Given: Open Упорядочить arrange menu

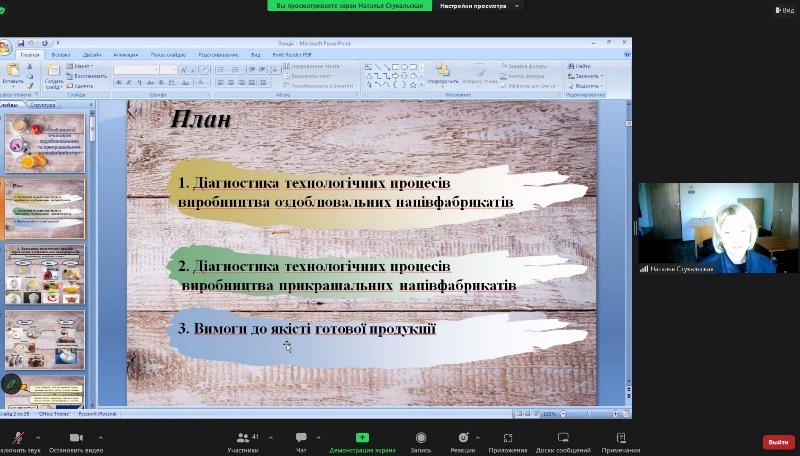Looking at the screenshot, I should pos(443,74).
